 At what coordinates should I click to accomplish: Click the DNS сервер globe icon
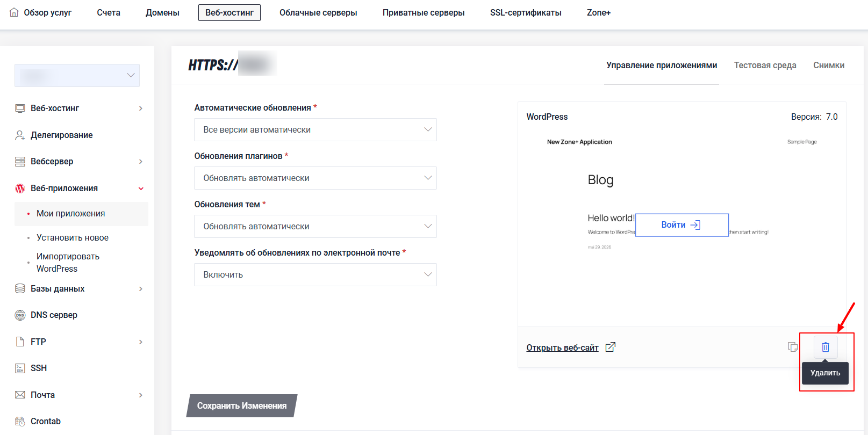20,315
